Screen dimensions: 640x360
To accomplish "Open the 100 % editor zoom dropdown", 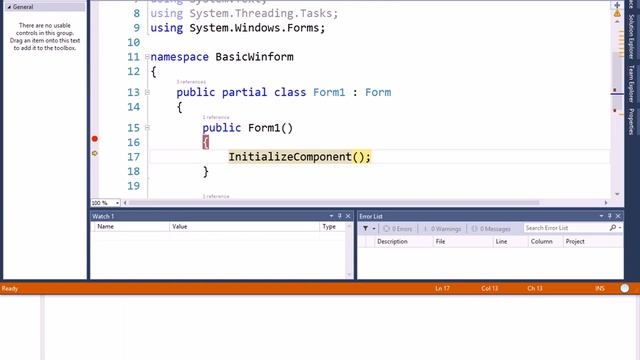I will 117,203.
